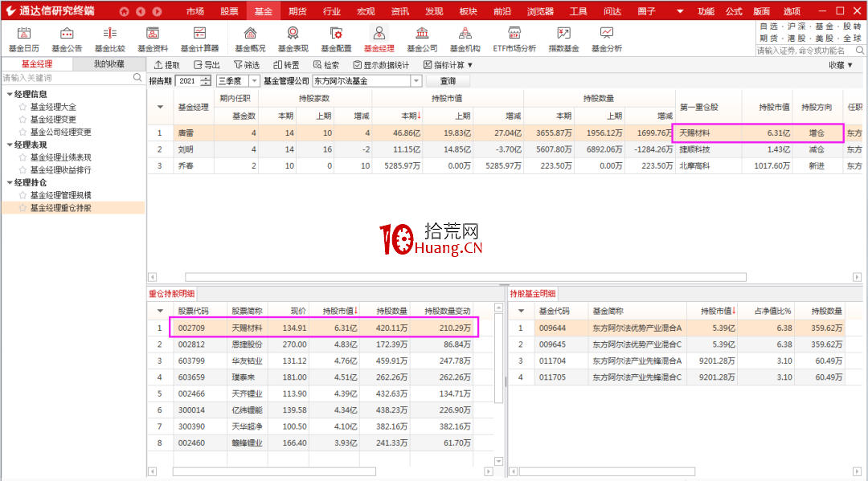Open the 基金日历 fund calendar icon
The image size is (868, 481).
(24, 40)
